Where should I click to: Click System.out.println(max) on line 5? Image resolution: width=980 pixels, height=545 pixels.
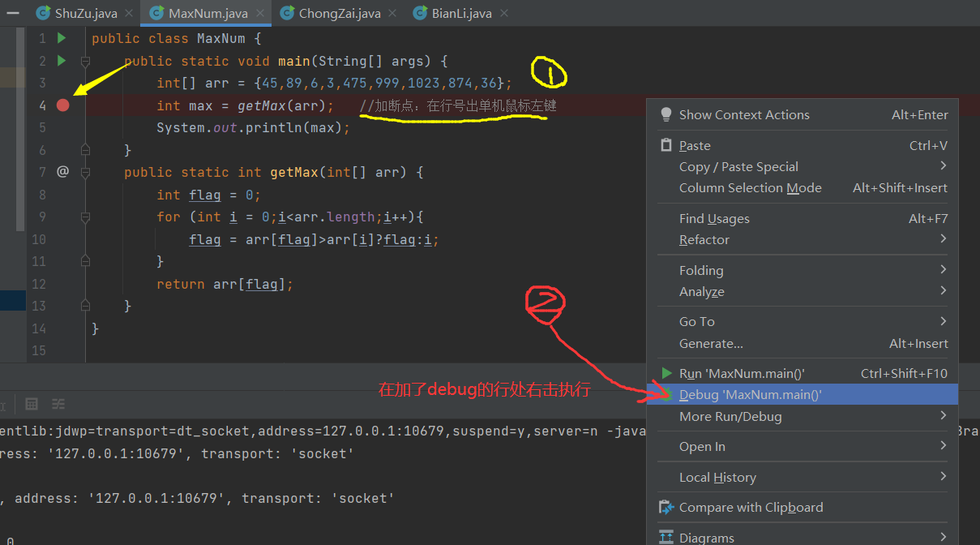click(x=253, y=128)
